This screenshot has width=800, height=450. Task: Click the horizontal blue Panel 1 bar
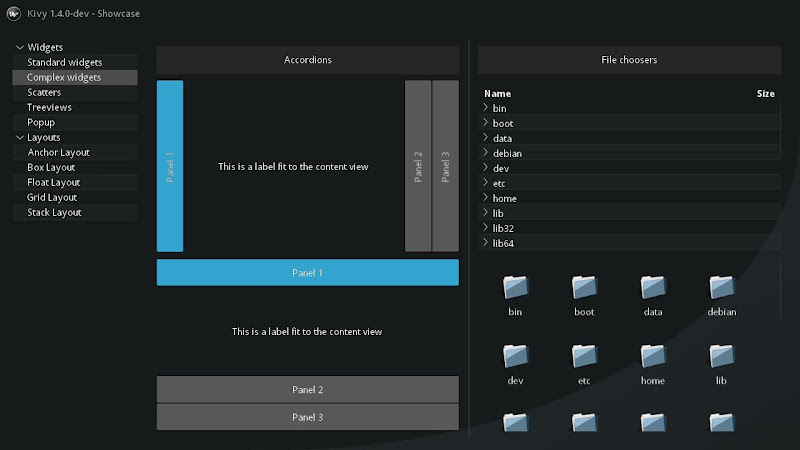click(308, 272)
